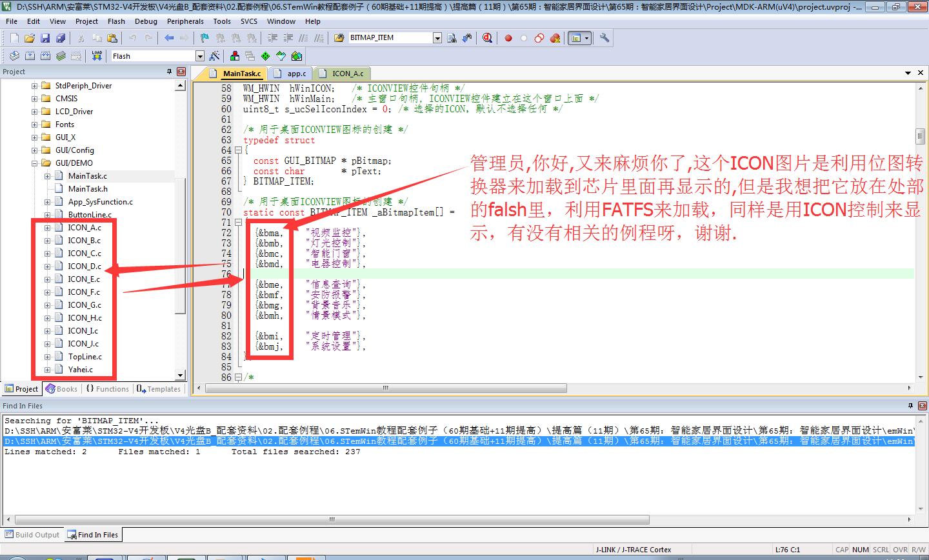Click the Translate current file icon
Image resolution: width=929 pixels, height=560 pixels.
coord(14,56)
